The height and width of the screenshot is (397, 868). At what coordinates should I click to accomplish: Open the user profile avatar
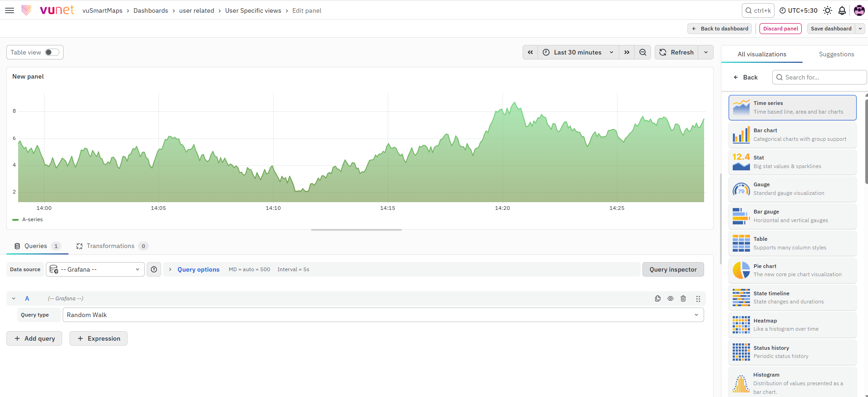click(x=859, y=10)
